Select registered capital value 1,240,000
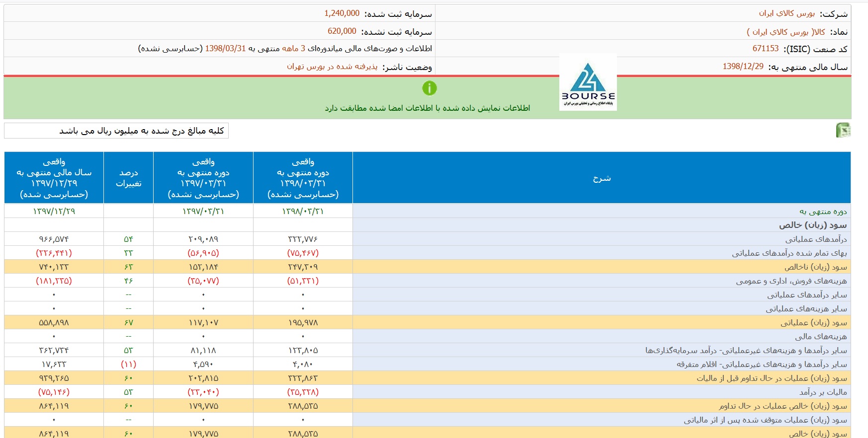Screen dimensions: 868x438 [x=342, y=13]
